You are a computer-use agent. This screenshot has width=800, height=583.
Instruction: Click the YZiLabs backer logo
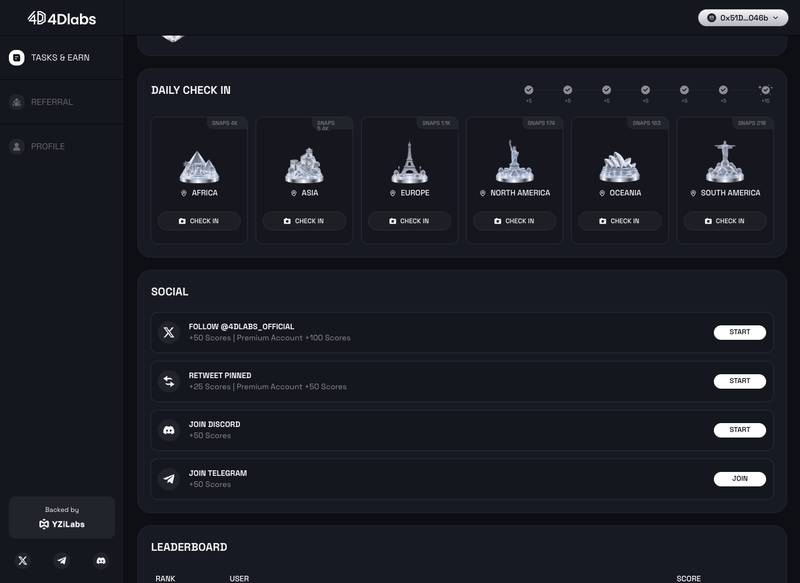(62, 524)
